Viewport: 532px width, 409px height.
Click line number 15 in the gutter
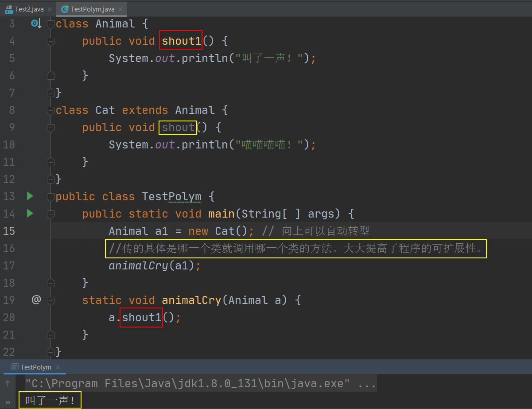pos(9,231)
